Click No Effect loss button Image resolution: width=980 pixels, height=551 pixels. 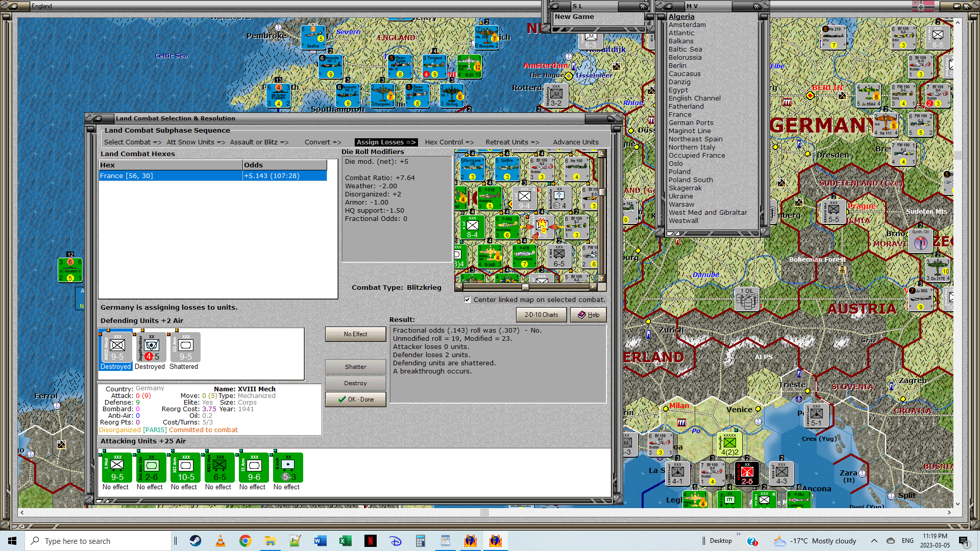click(x=355, y=334)
